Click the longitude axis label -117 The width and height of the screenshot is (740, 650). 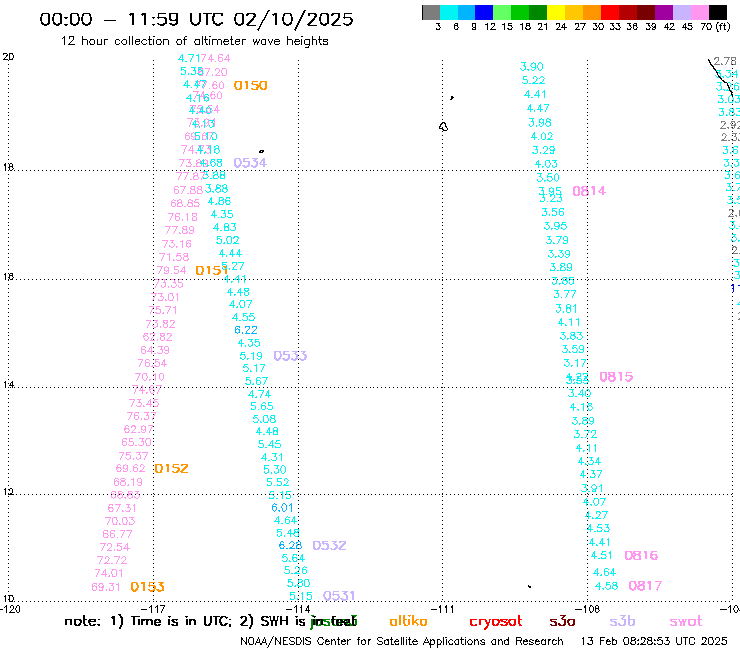tap(153, 609)
